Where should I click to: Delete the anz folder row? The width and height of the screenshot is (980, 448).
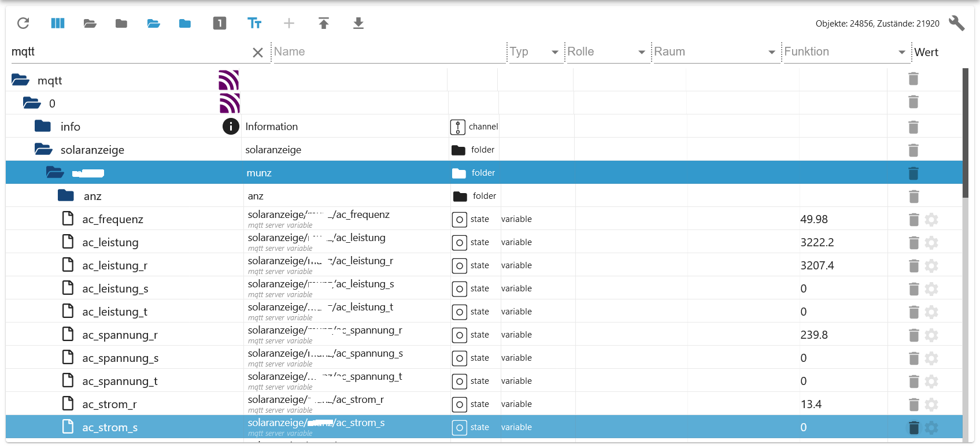coord(914,197)
